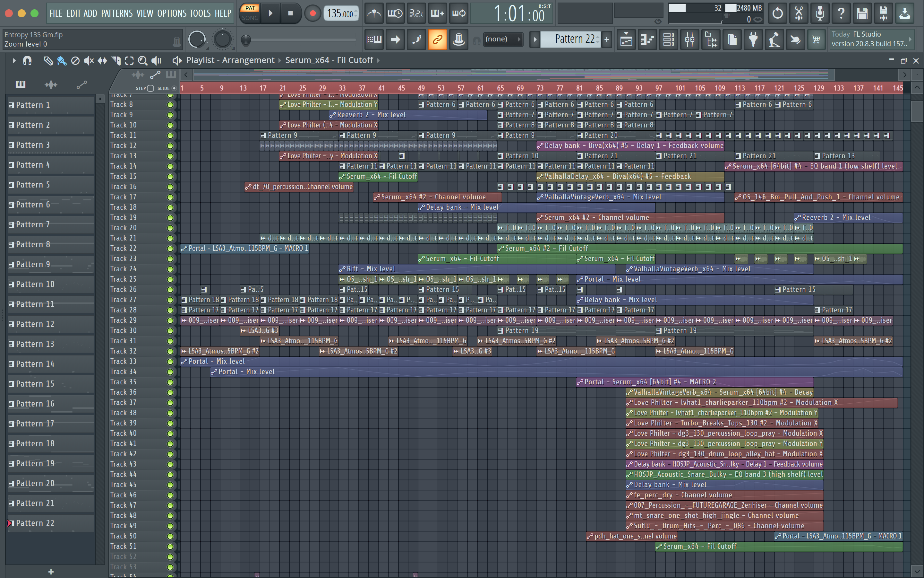Enable countdown before recording icon

416,14
